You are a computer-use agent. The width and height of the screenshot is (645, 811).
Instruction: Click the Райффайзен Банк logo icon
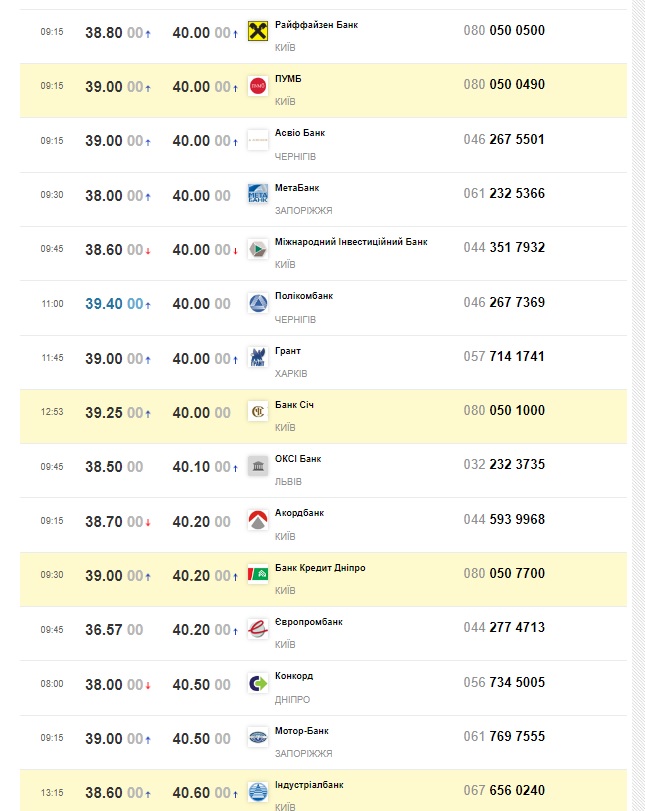pos(258,32)
